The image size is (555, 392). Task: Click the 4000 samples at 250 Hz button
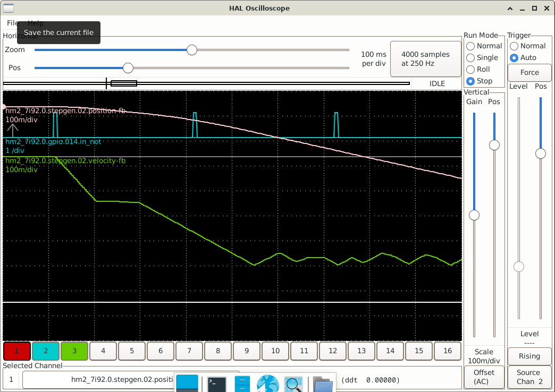pyautogui.click(x=425, y=59)
